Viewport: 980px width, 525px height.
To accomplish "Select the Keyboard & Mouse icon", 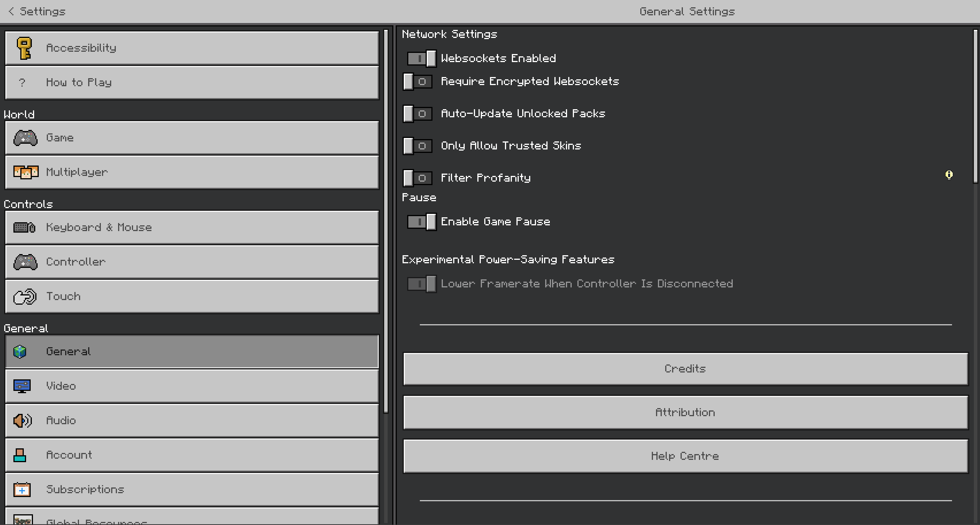I will 24,227.
